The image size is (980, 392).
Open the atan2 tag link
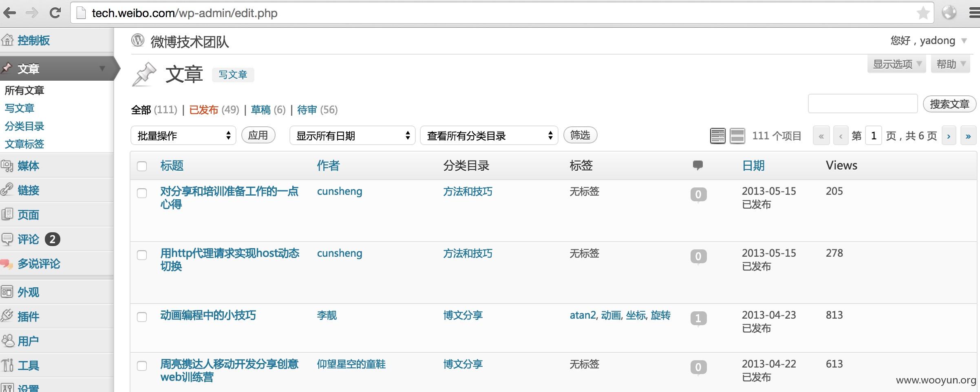click(583, 315)
